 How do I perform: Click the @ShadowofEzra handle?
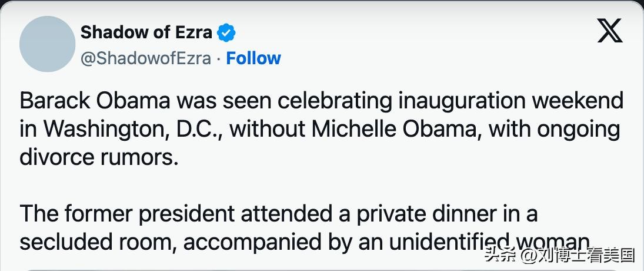coord(145,58)
